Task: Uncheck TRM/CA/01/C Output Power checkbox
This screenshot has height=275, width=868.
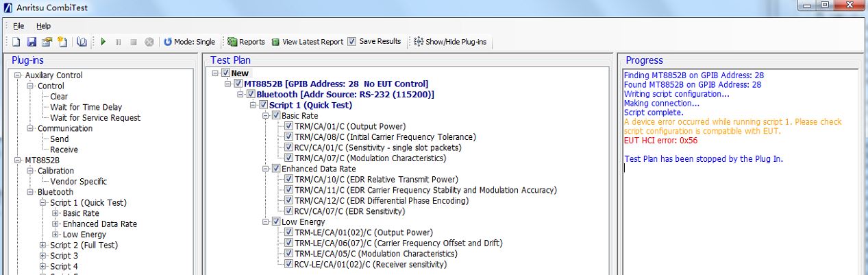Action: (x=288, y=126)
